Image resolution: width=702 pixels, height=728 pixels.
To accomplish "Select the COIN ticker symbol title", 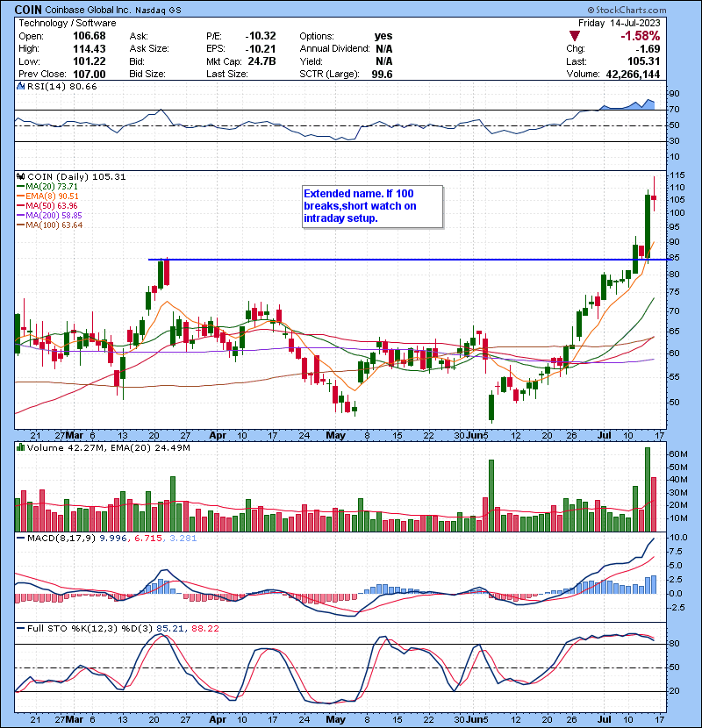I will pos(28,10).
